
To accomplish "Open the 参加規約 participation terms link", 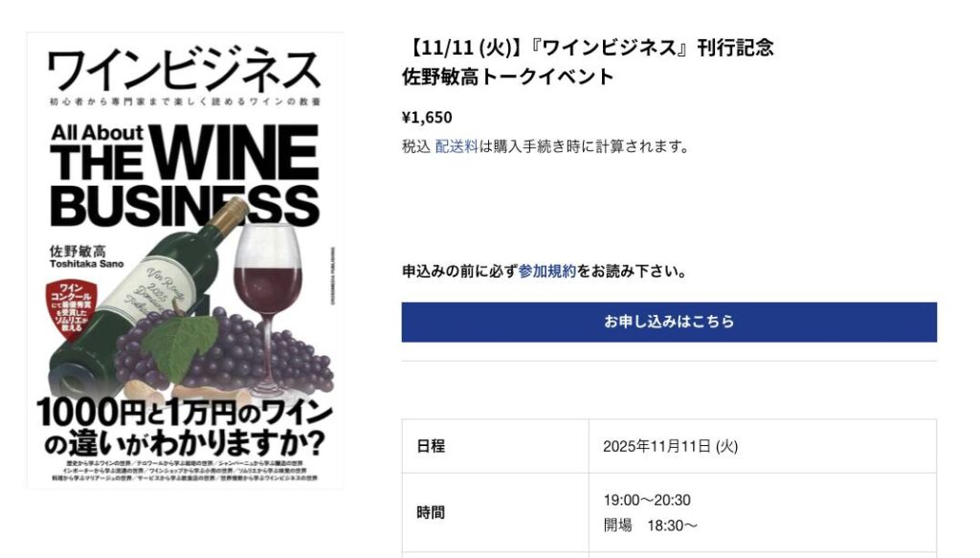I will pyautogui.click(x=547, y=271).
